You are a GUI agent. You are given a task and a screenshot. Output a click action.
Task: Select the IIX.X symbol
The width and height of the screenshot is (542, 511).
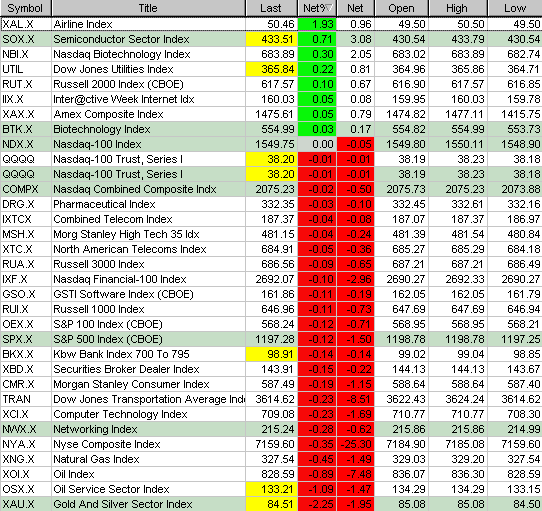point(13,99)
